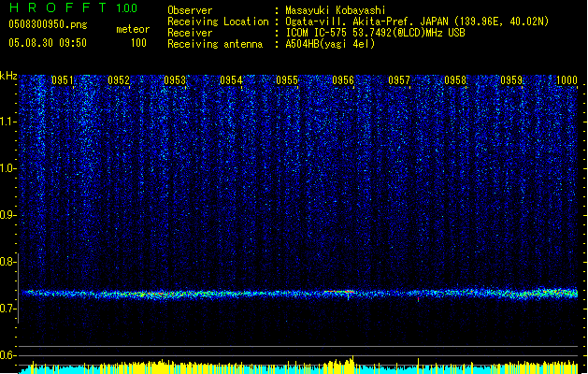
Task: Click the 1.1 kHz axis label
Action: point(7,122)
